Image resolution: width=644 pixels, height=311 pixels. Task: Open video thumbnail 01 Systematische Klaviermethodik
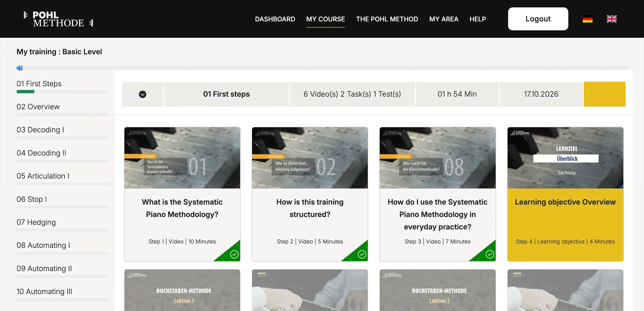[182, 158]
